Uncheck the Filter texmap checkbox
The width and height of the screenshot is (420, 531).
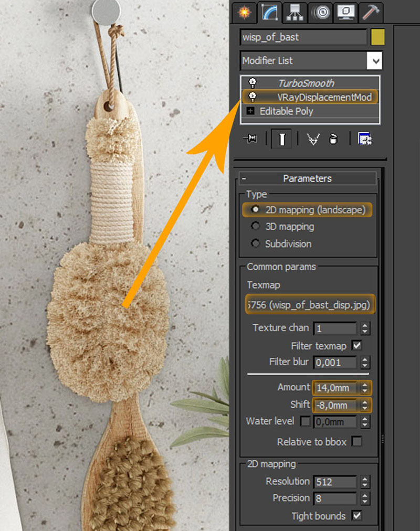(x=357, y=346)
